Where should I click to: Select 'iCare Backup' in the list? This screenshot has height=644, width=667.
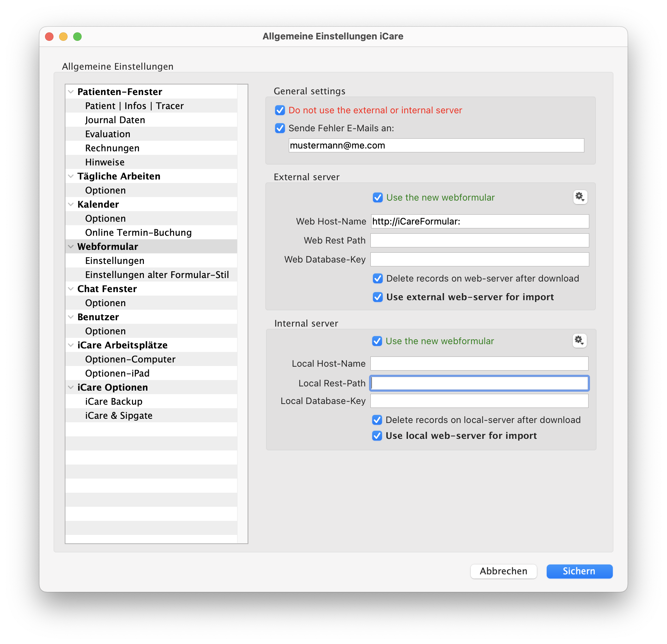114,402
